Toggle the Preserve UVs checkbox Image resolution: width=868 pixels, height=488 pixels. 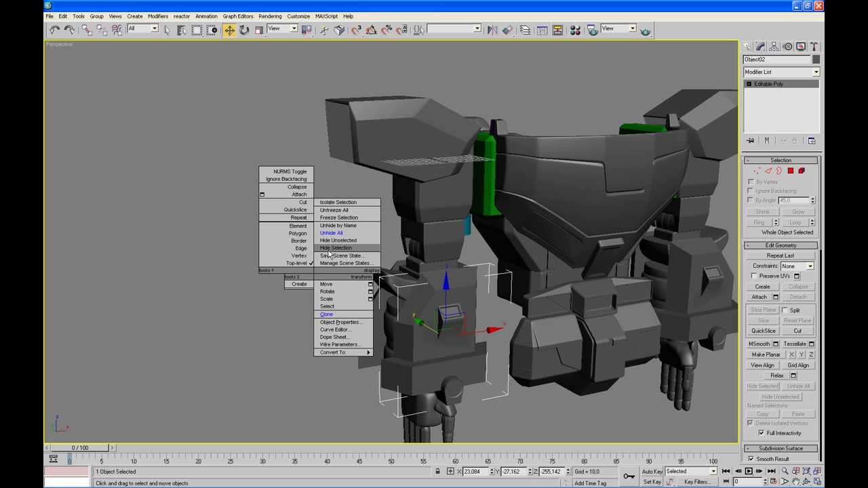(754, 277)
